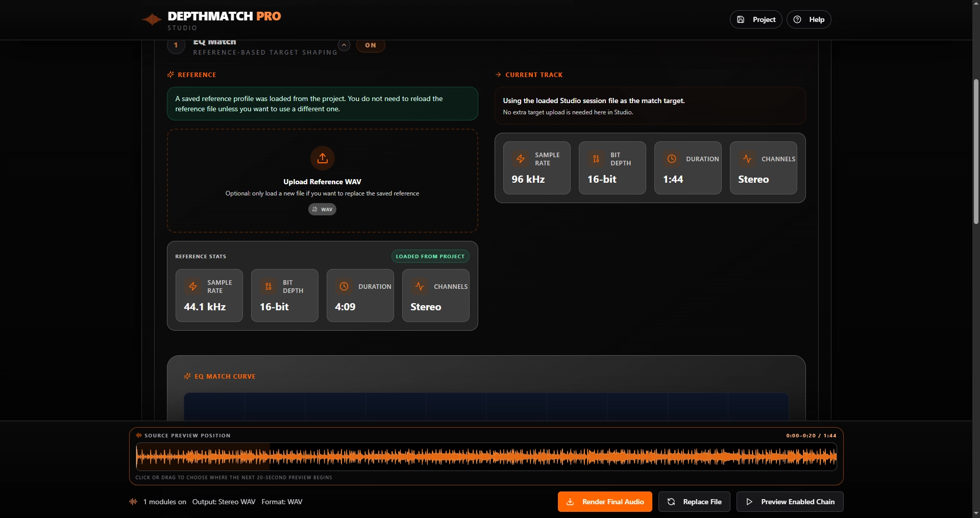The width and height of the screenshot is (980, 518).
Task: Click the saved reference profile loaded notice
Action: pos(323,104)
